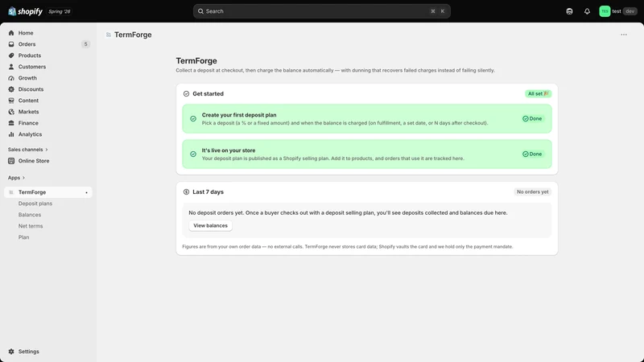Go to Balances subpage
Image resolution: width=644 pixels, height=362 pixels.
coord(30,215)
